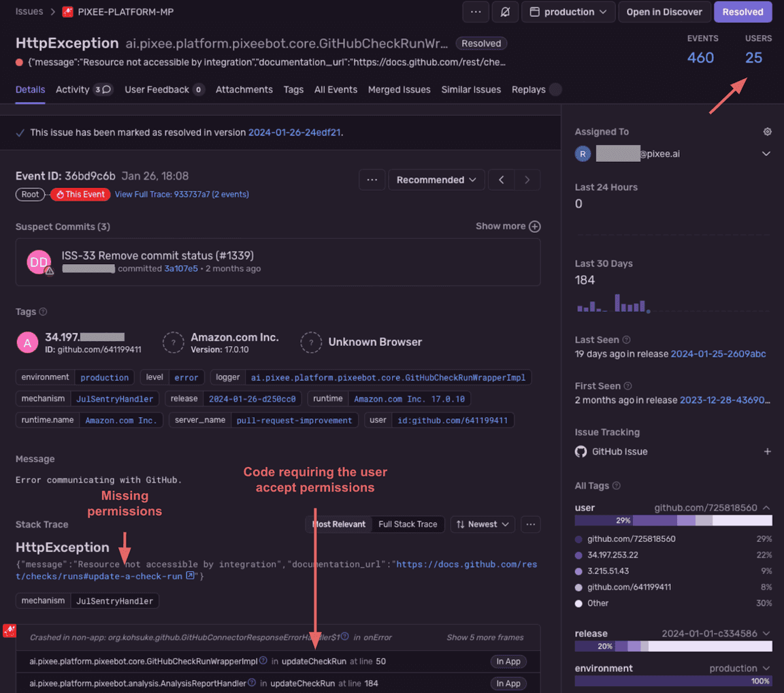The image size is (784, 693).
Task: Open the more actions ellipsis in header
Action: coord(476,12)
